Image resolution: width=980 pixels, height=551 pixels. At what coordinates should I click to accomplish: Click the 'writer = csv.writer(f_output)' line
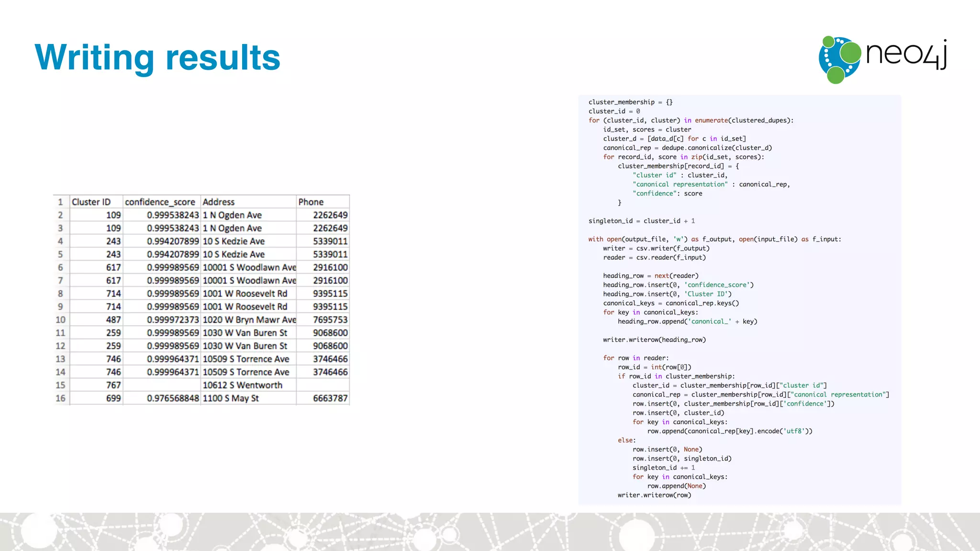pos(657,248)
